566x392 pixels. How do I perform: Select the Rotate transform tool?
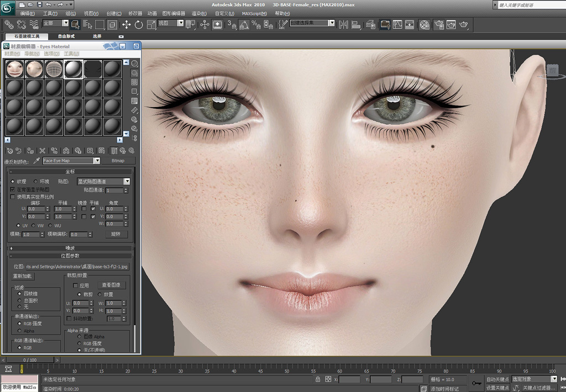pos(138,24)
